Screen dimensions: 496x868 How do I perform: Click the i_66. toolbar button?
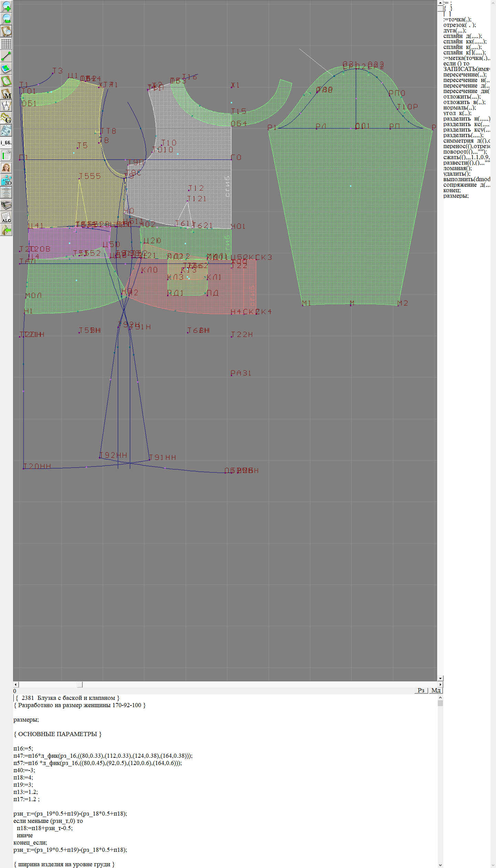pos(6,143)
